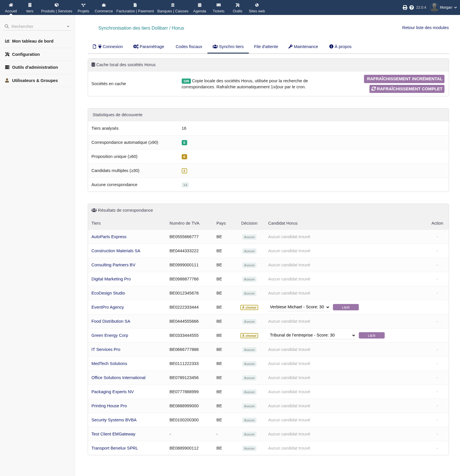The width and height of the screenshot is (460, 476).
Task: Open the Verbiese Michael candidate dropdown
Action: point(299,307)
